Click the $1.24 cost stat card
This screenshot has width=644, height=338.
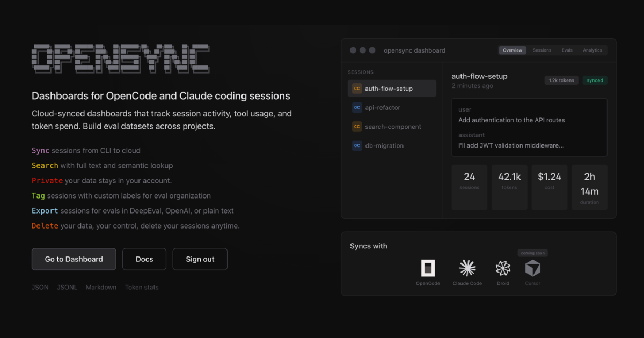click(550, 187)
